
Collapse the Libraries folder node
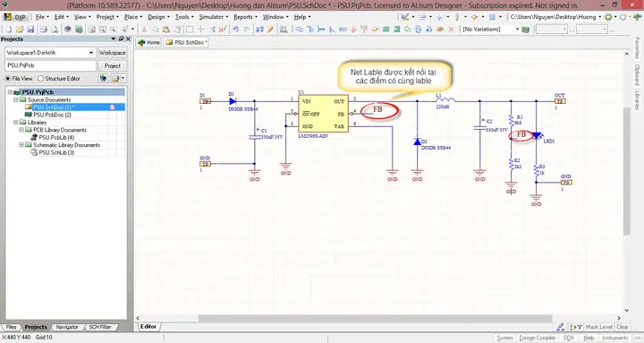16,123
